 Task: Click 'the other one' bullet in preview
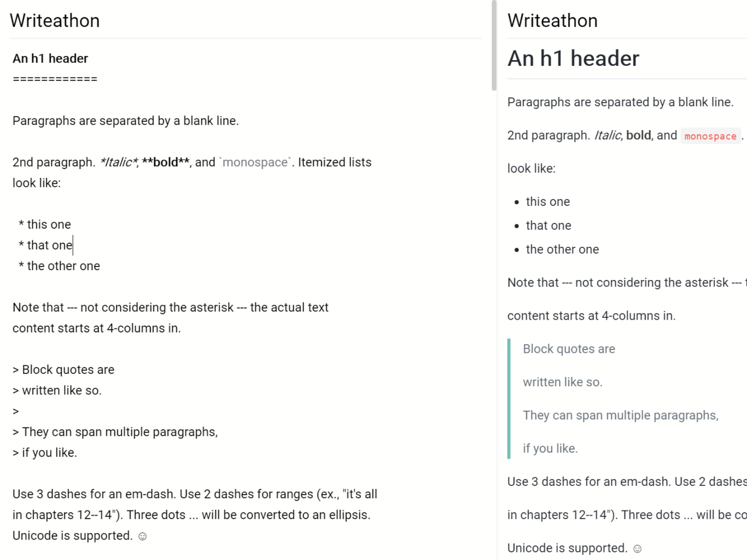tap(562, 250)
